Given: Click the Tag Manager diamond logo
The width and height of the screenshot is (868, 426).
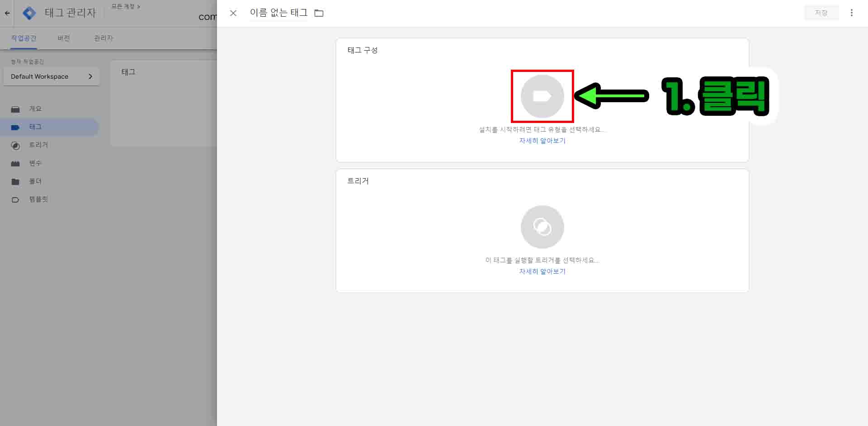Looking at the screenshot, I should coord(29,13).
